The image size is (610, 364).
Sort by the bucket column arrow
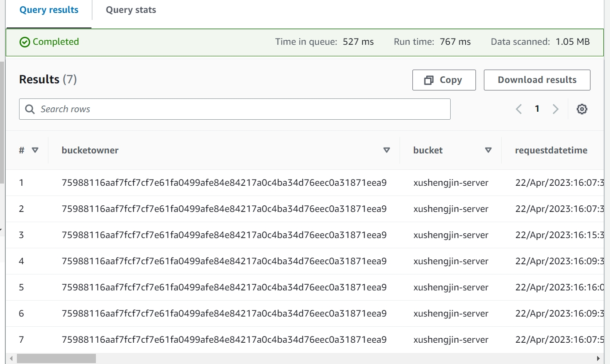(x=488, y=150)
